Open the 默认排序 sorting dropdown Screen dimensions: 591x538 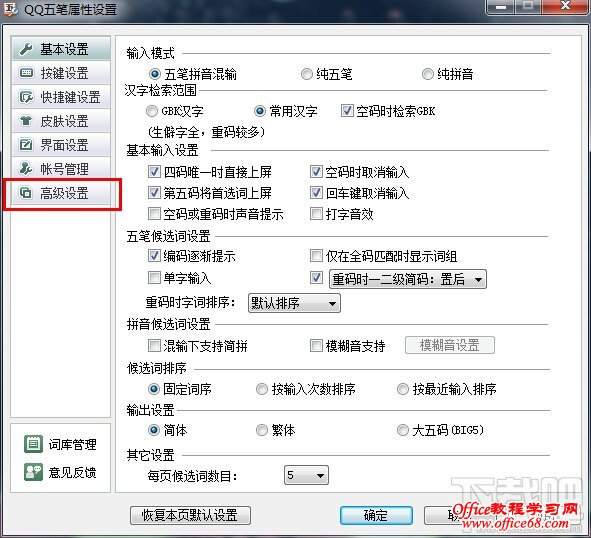(294, 303)
